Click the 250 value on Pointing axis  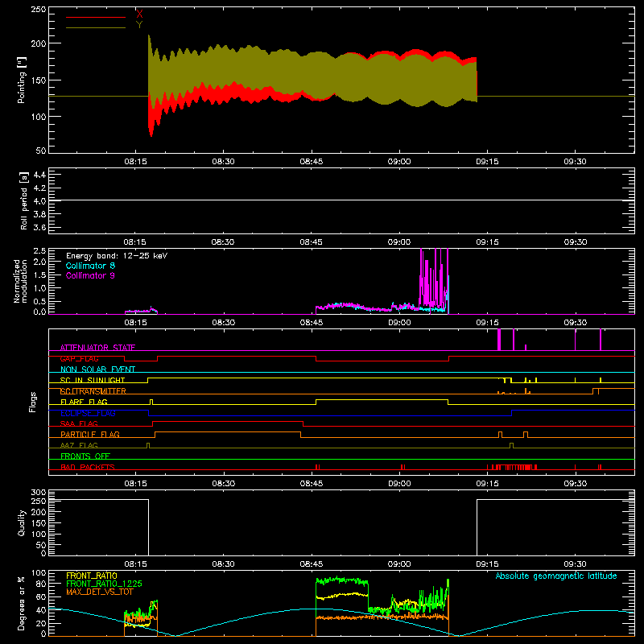coord(38,9)
